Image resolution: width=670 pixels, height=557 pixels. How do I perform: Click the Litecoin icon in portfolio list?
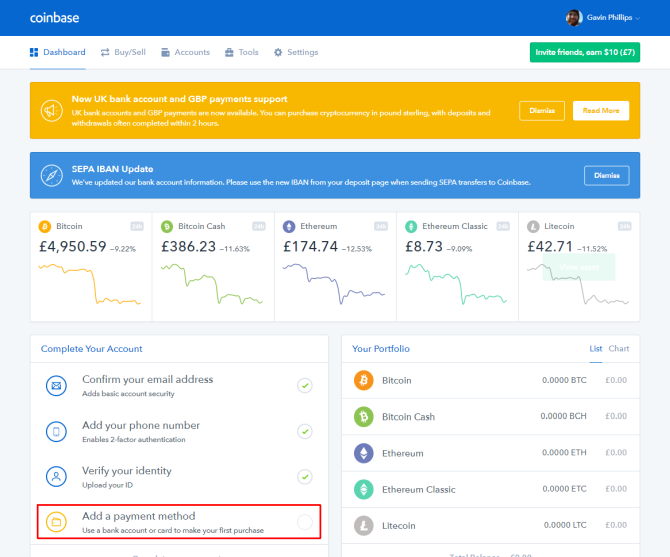click(x=364, y=526)
